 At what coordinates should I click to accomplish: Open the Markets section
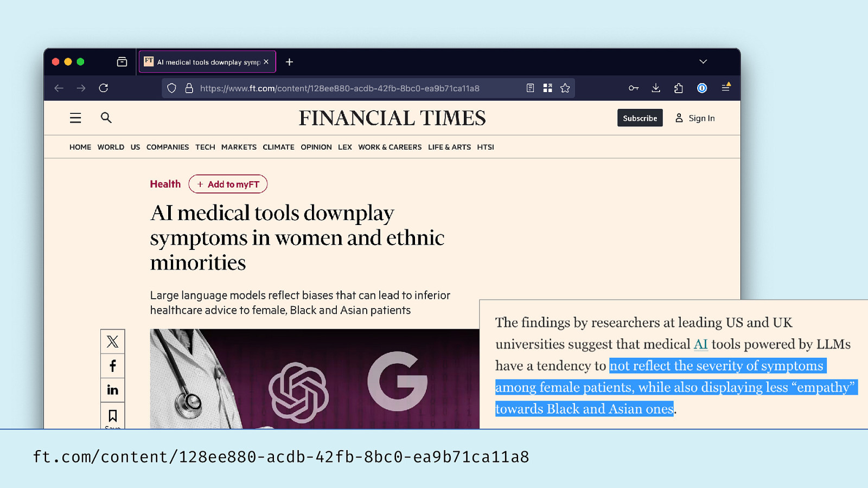click(x=239, y=147)
